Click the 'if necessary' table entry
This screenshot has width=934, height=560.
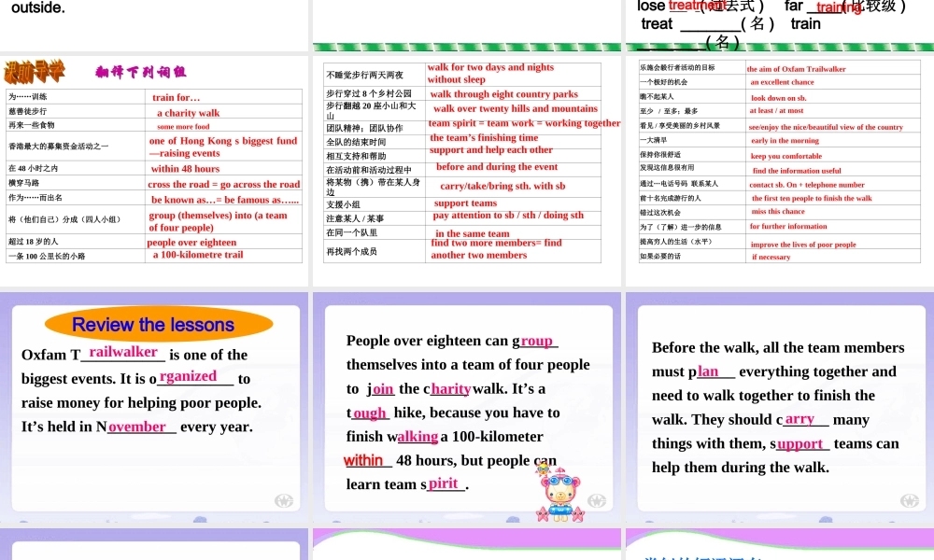point(771,257)
